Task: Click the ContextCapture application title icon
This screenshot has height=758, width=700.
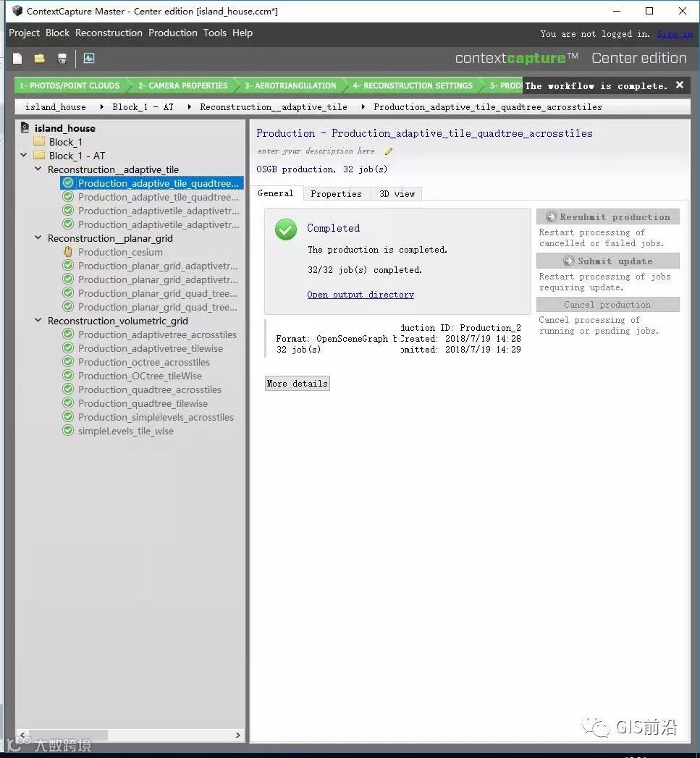Action: pos(17,11)
